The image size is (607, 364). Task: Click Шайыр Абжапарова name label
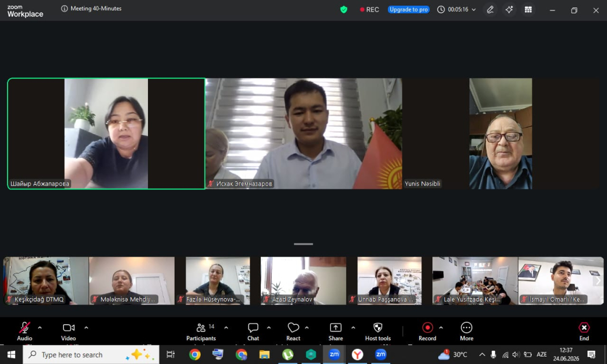pyautogui.click(x=40, y=184)
